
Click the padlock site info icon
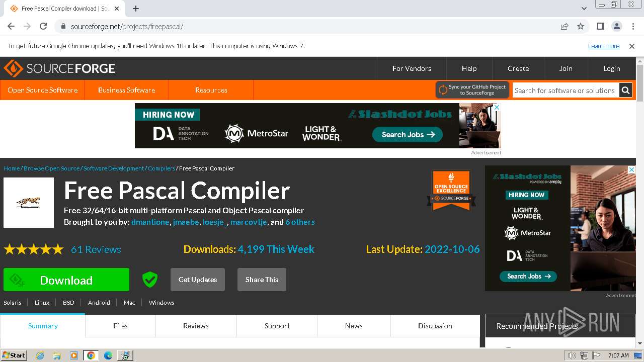point(63,26)
